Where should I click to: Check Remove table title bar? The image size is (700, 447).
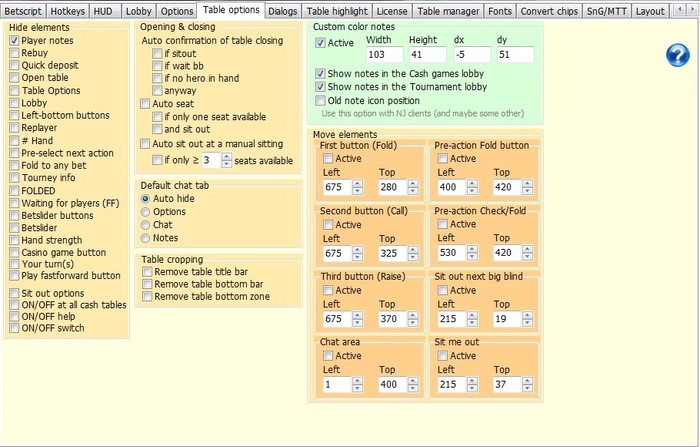click(x=146, y=272)
